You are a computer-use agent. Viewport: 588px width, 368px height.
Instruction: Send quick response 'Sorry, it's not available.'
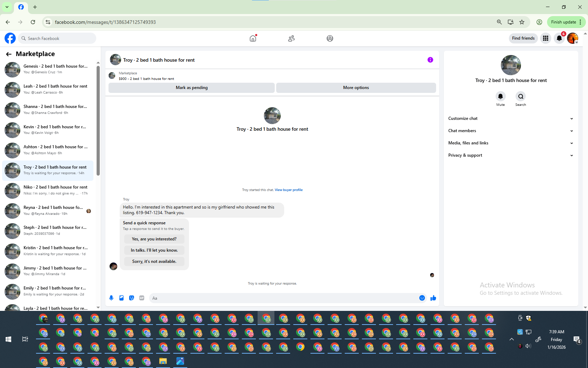coord(154,261)
